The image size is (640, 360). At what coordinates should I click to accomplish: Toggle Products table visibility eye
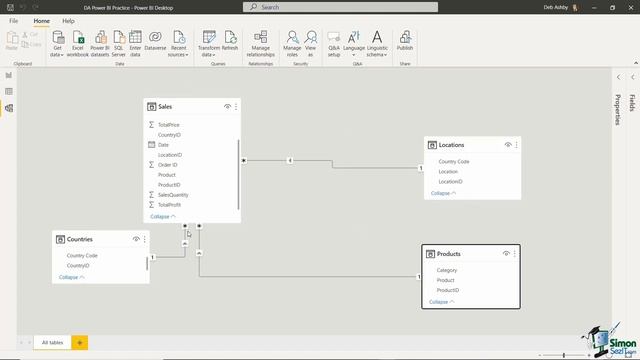pos(506,253)
